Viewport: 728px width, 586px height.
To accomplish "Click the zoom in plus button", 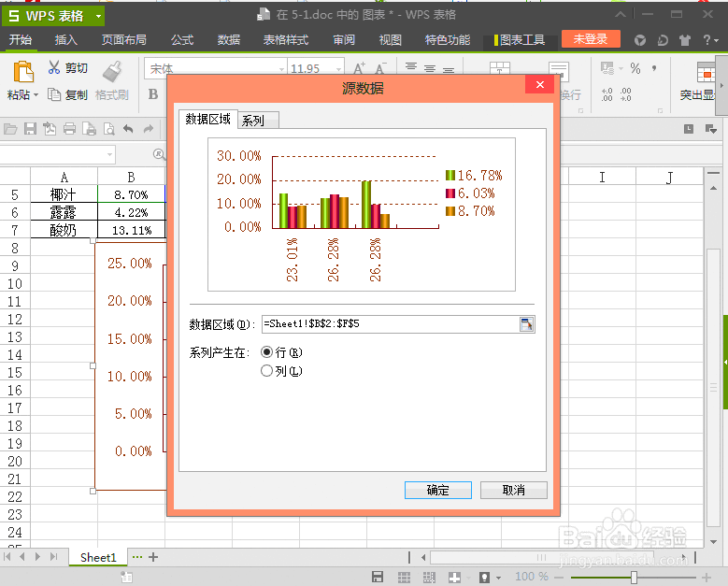I will [x=707, y=578].
